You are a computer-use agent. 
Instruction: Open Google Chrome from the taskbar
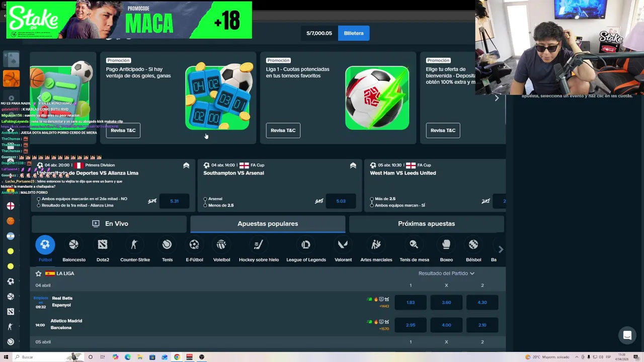coord(177,357)
